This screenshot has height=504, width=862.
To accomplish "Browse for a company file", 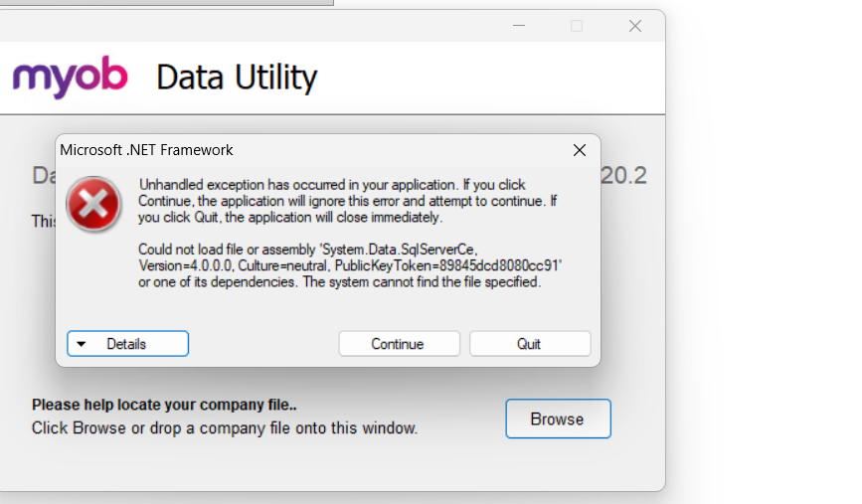I will (x=557, y=419).
